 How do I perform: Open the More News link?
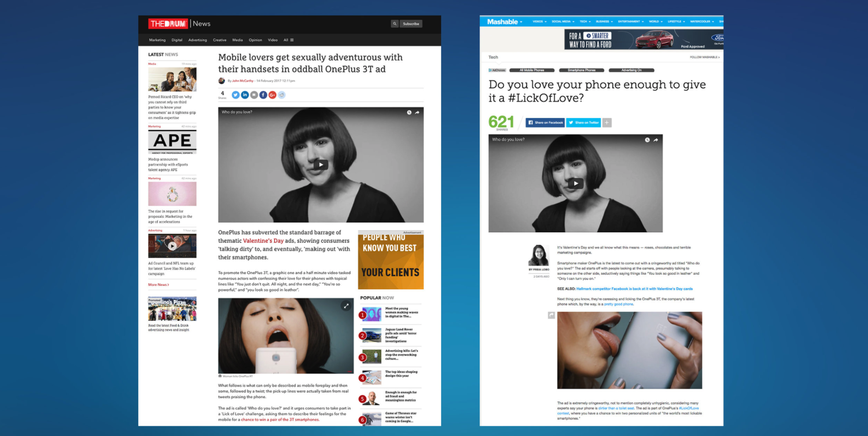pos(158,285)
